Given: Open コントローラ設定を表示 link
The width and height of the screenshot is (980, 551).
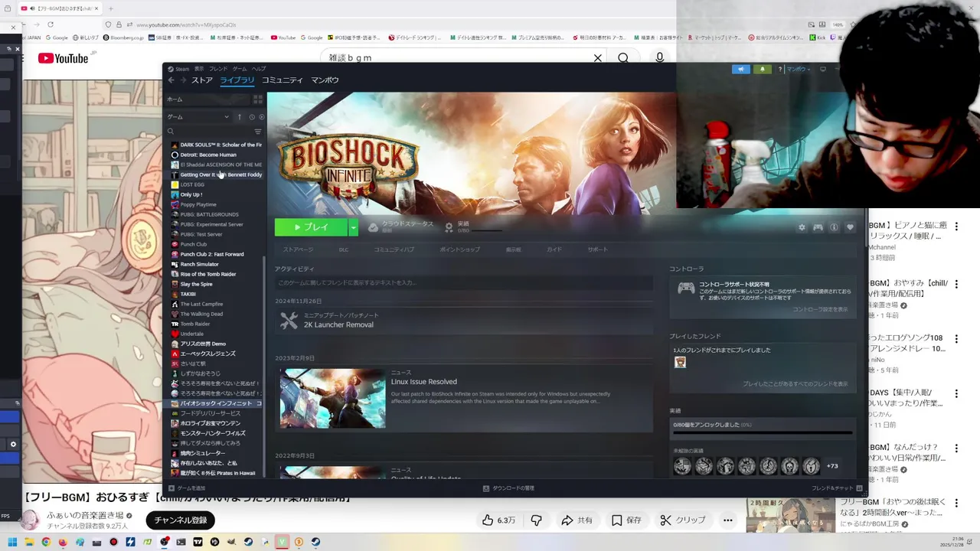Looking at the screenshot, I should click(820, 309).
